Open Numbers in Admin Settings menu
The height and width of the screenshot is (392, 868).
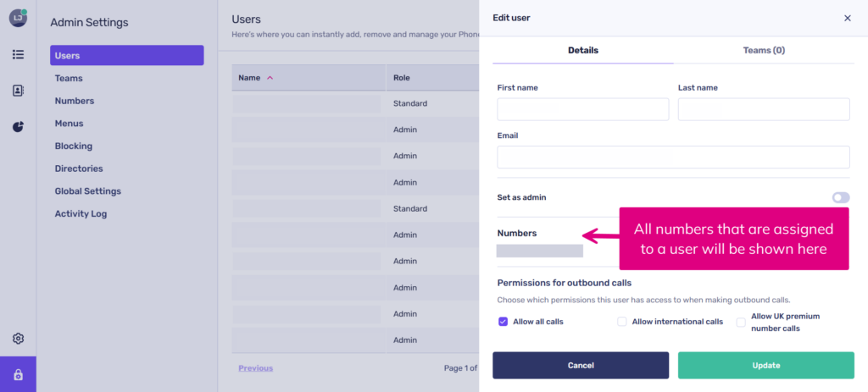[75, 101]
